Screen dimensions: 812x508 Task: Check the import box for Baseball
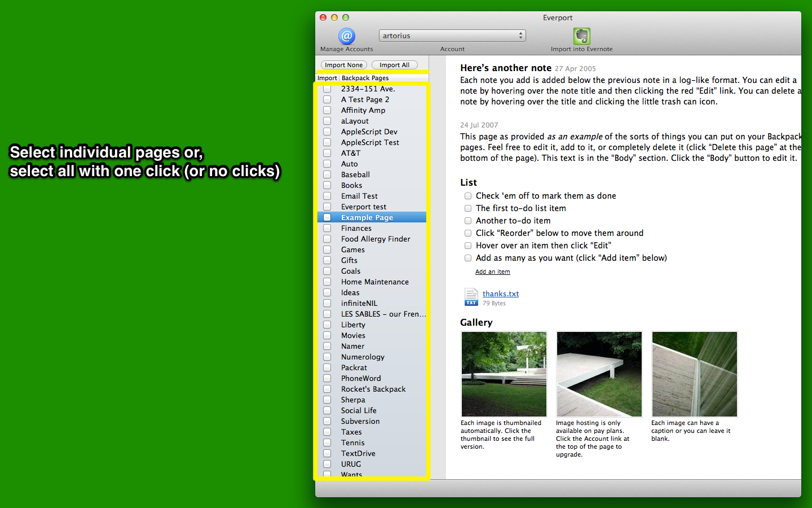327,174
